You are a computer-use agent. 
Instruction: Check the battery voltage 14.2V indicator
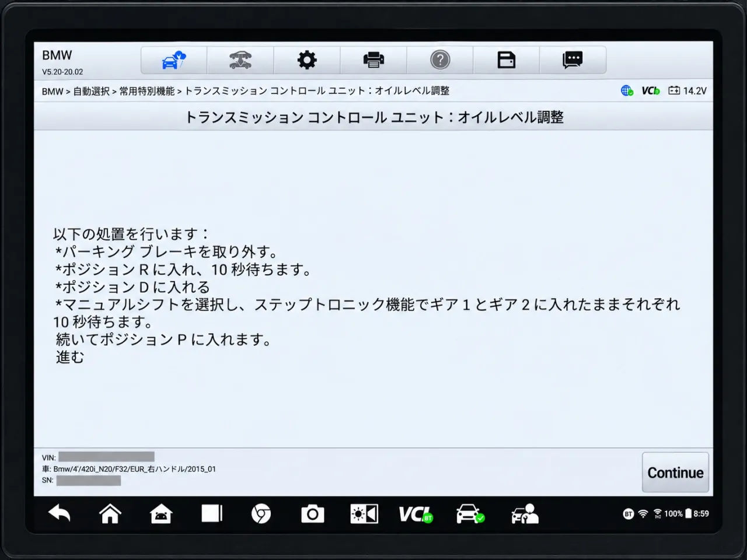pyautogui.click(x=687, y=90)
